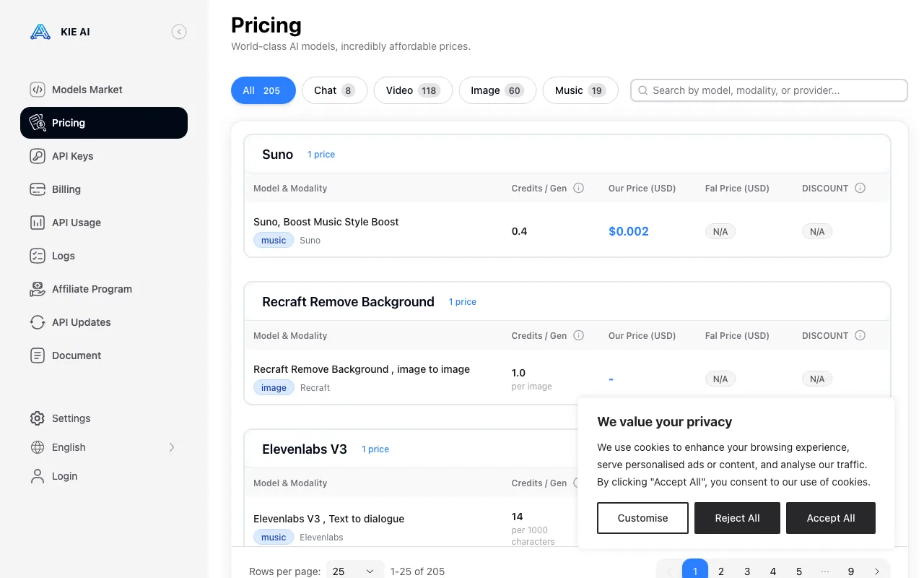Open the Rows per page dropdown
The image size is (924, 578).
(355, 571)
